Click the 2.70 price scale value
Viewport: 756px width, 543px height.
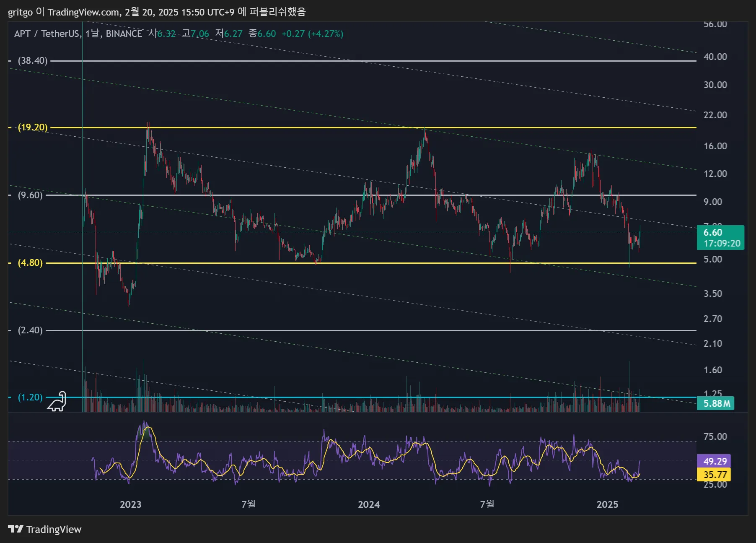point(713,319)
